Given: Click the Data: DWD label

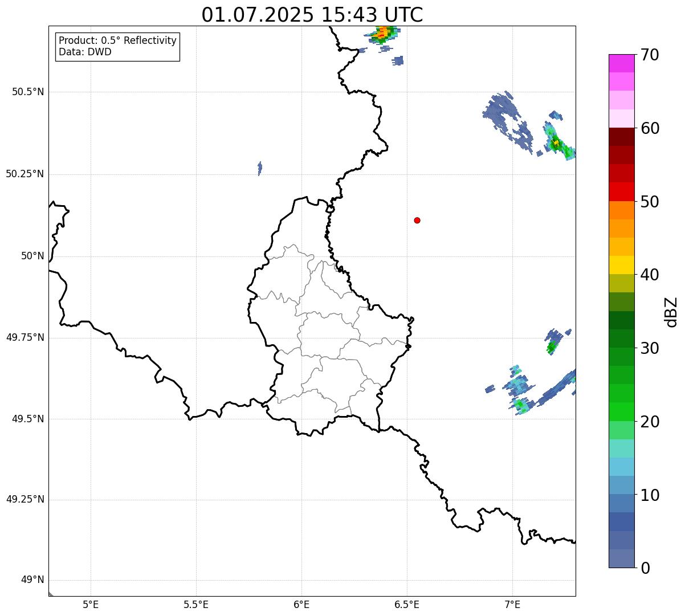Looking at the screenshot, I should coord(85,52).
